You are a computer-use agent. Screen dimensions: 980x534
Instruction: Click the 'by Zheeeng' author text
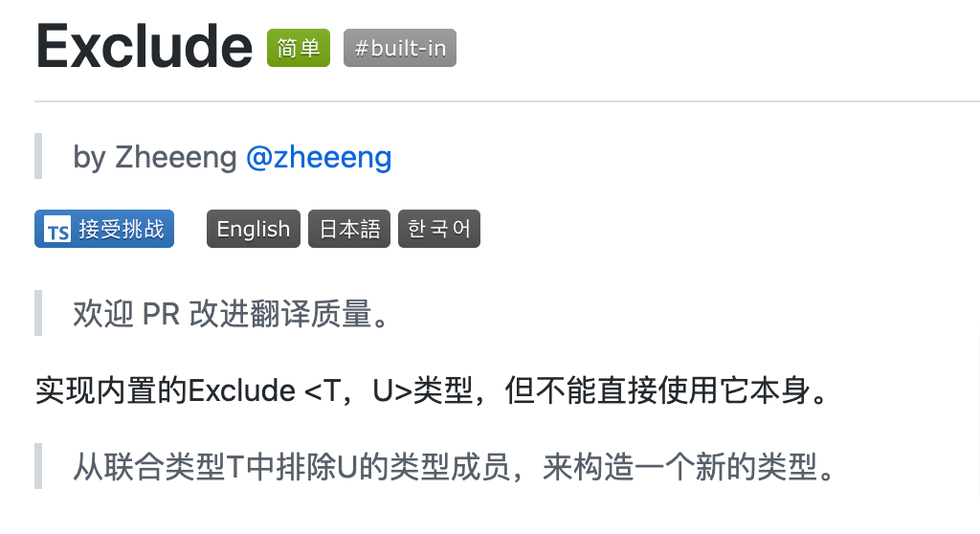coord(155,157)
